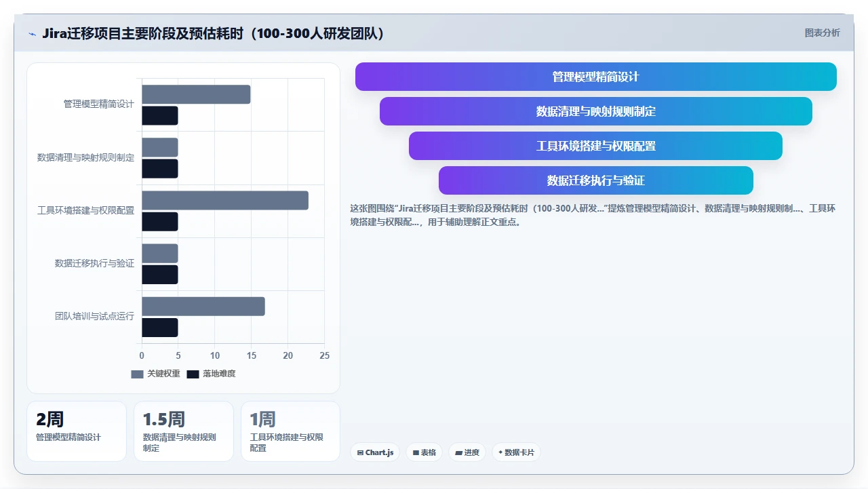
Task: Click 落地难度 bar for 团队培训与试点运行
Action: pyautogui.click(x=160, y=328)
